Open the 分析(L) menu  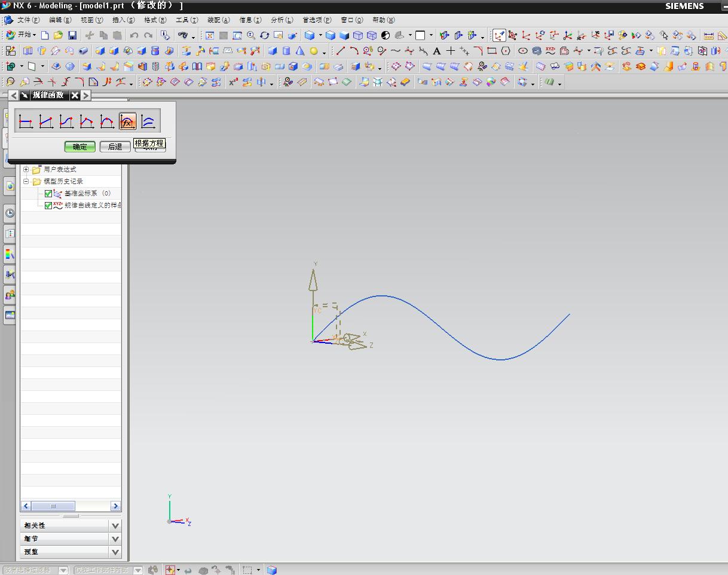[282, 20]
